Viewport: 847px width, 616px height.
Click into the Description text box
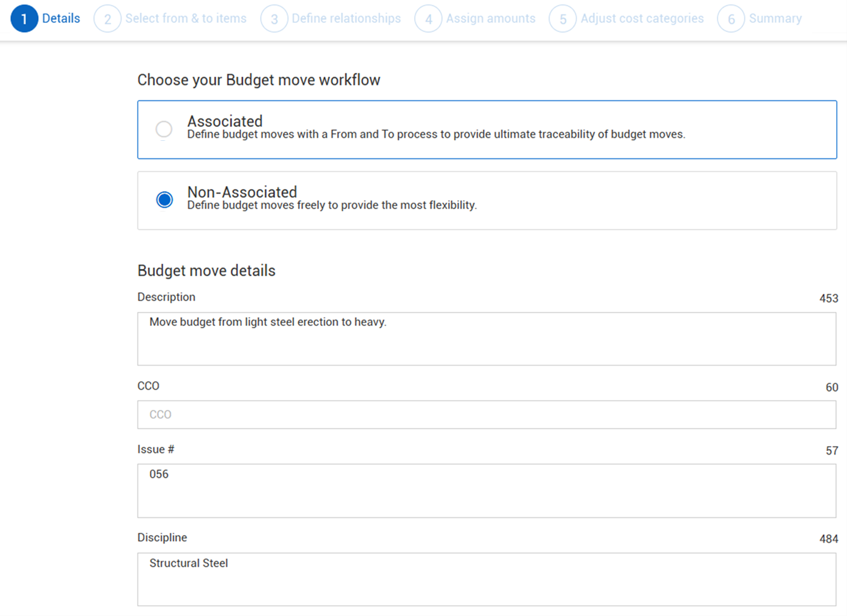pyautogui.click(x=486, y=339)
